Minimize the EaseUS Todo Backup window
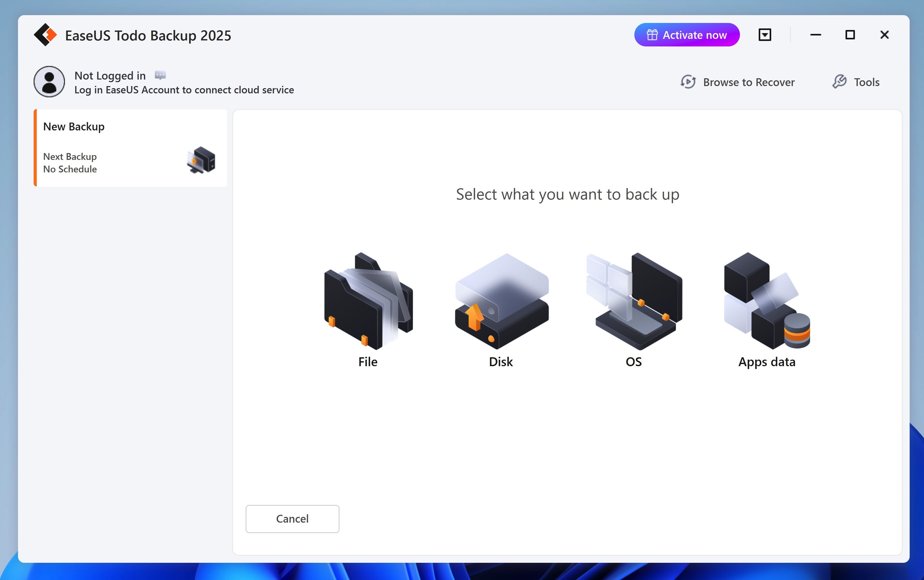Screen dimensions: 924x580 (x=816, y=35)
